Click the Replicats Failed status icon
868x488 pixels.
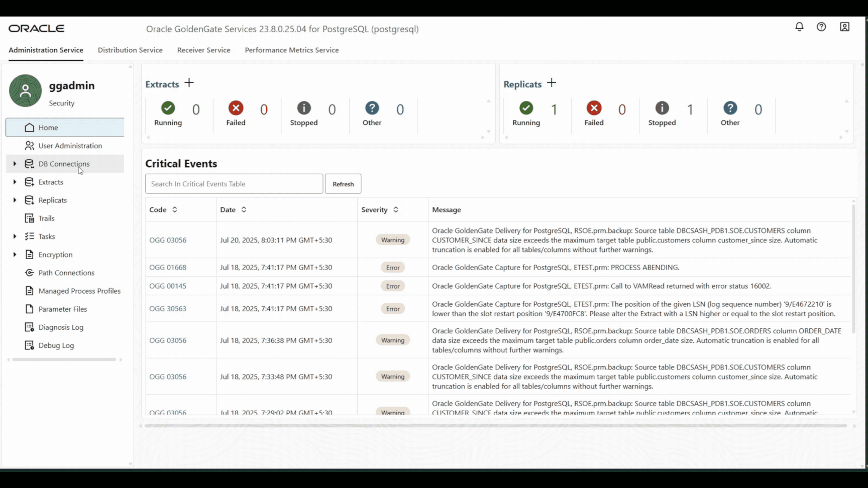point(594,108)
